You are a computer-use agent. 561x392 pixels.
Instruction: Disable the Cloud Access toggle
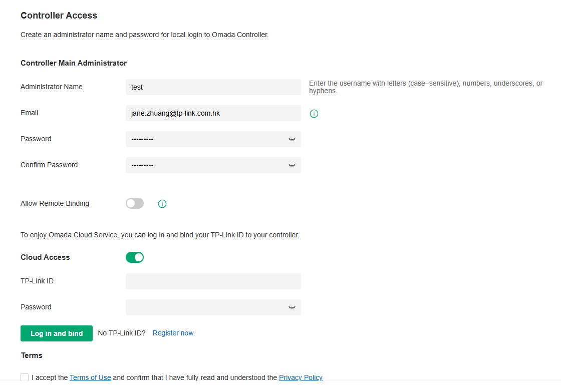[x=135, y=257]
